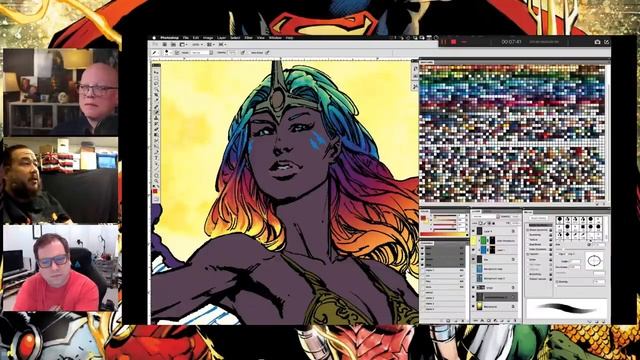Toggle visibility of Alpha 1 channel
Screen dimensions: 640x360
pos(423,270)
